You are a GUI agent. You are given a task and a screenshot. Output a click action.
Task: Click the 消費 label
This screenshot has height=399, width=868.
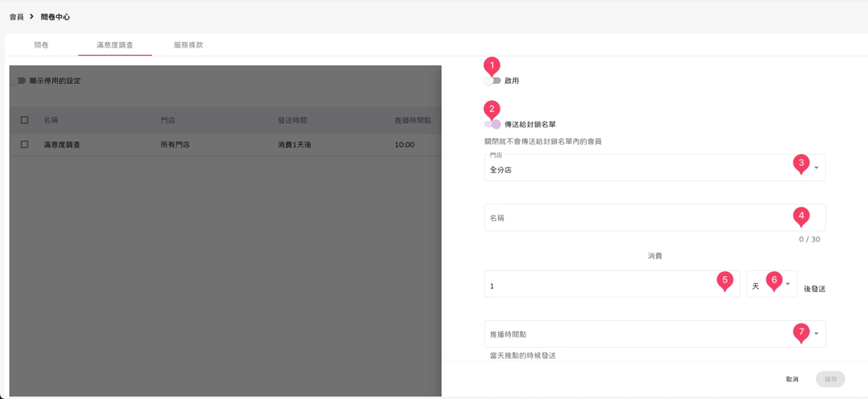tap(655, 256)
